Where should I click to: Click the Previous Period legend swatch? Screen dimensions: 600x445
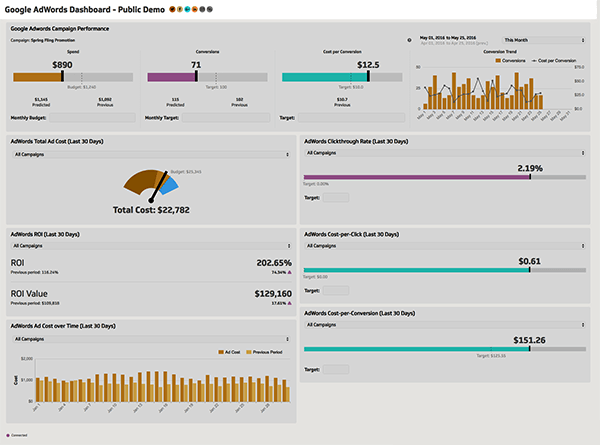click(x=249, y=352)
